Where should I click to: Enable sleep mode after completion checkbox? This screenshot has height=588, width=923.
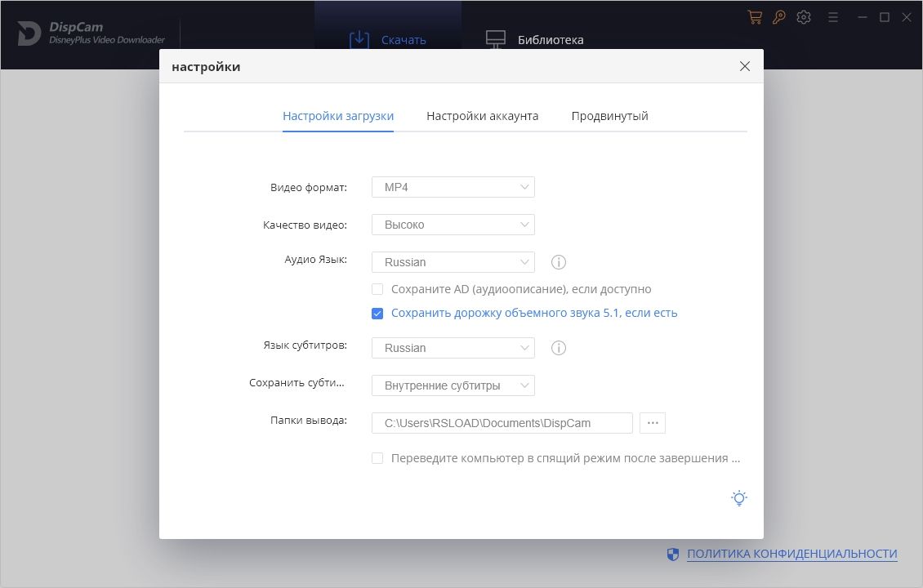tap(377, 458)
